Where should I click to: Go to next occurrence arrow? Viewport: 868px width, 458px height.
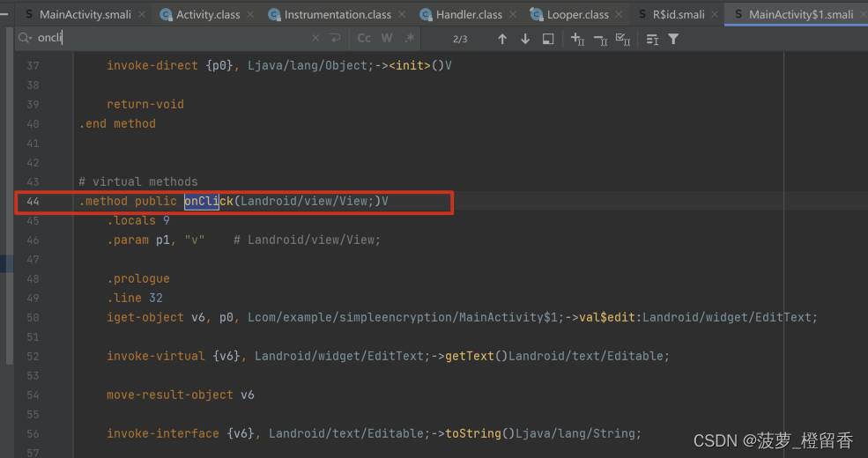pos(525,39)
